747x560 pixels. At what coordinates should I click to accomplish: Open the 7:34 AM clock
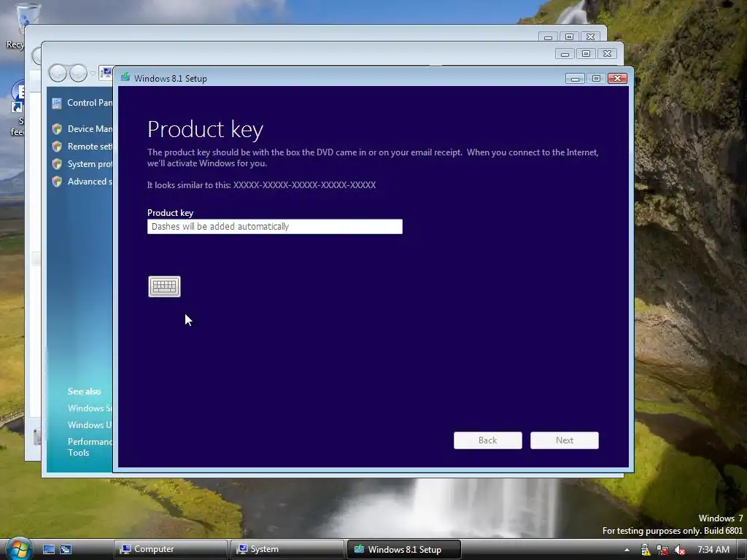coord(713,550)
